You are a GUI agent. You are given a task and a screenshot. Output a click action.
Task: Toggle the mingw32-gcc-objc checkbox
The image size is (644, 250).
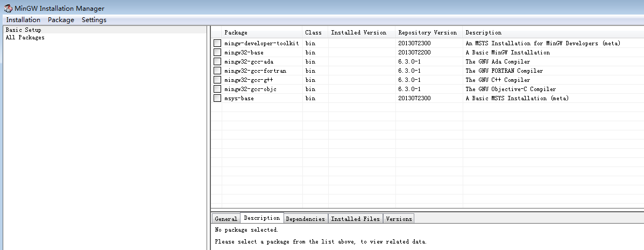pos(217,89)
